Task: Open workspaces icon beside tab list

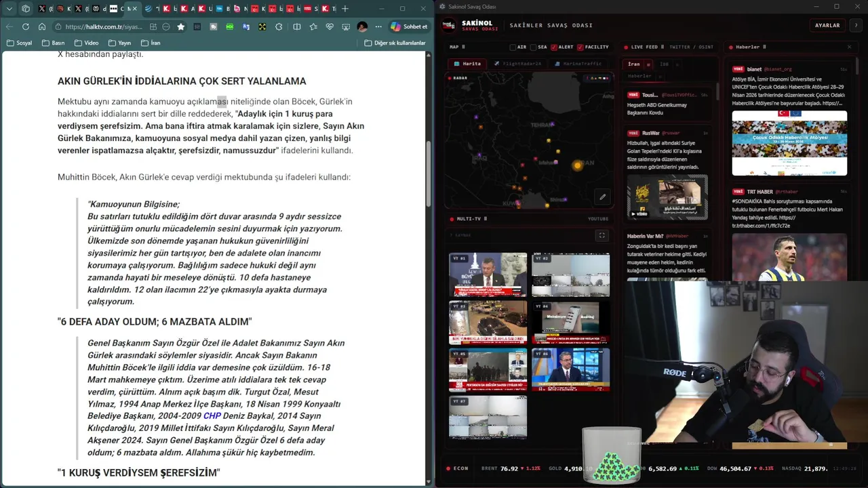Action: click(x=26, y=9)
